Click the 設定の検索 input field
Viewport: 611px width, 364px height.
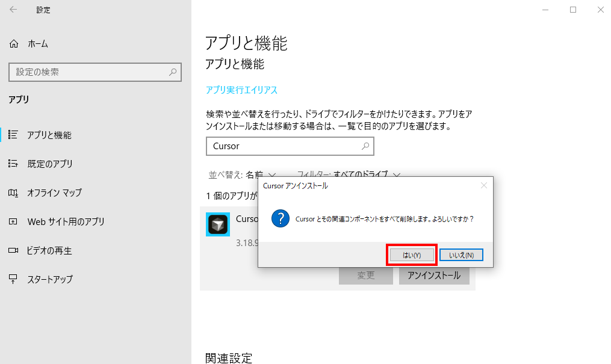click(x=95, y=72)
